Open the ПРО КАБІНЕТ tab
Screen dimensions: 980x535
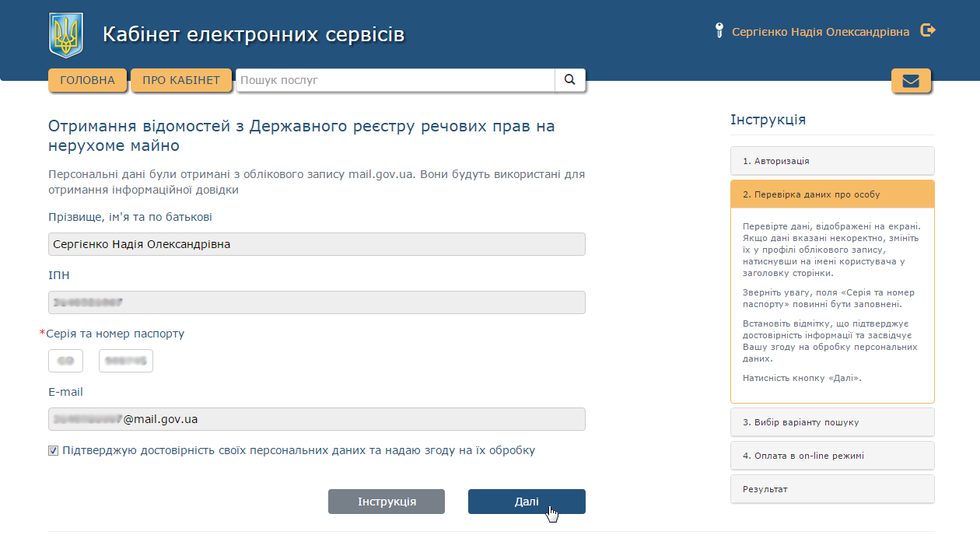click(x=181, y=79)
